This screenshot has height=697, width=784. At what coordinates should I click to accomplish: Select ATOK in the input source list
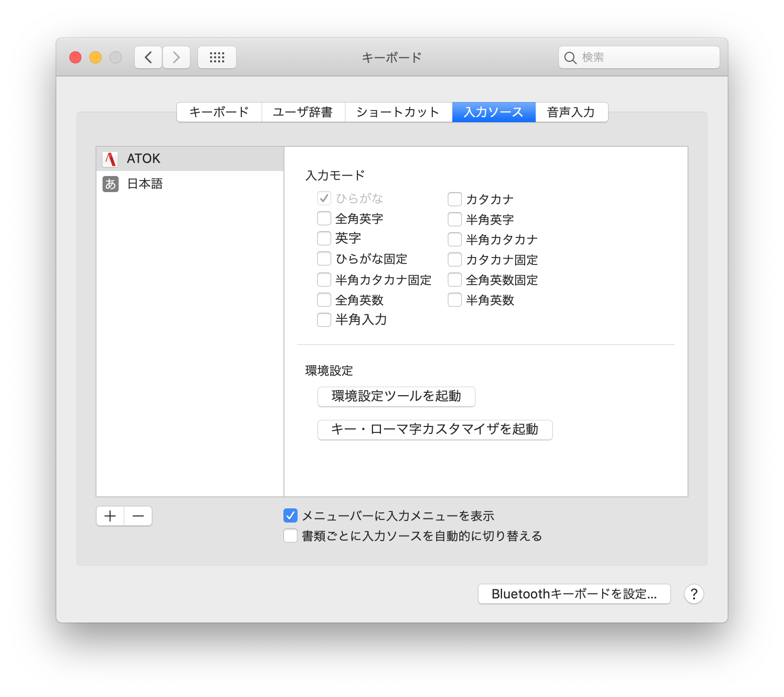point(190,159)
